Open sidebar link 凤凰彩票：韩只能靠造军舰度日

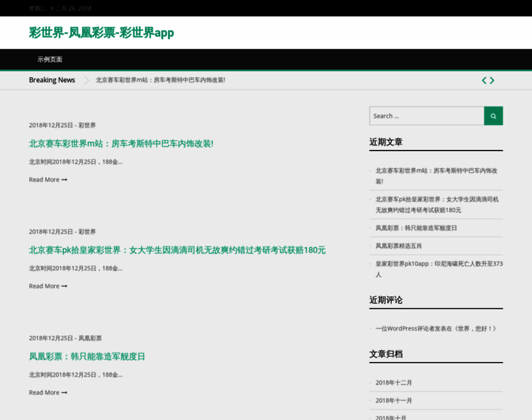tap(416, 228)
